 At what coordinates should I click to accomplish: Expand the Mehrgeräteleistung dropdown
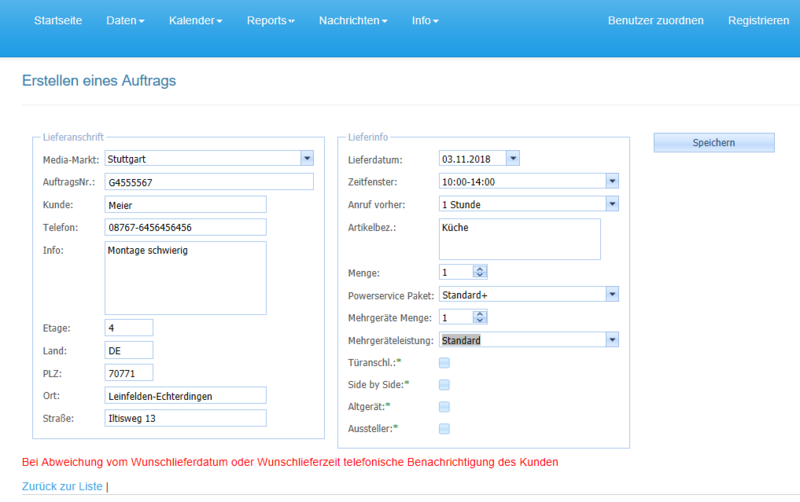[611, 340]
